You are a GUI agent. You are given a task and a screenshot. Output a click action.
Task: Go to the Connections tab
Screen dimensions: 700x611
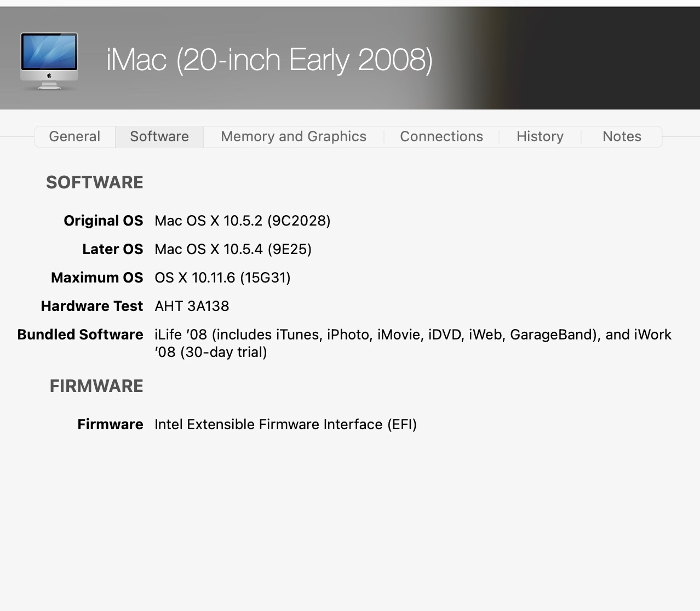point(441,136)
